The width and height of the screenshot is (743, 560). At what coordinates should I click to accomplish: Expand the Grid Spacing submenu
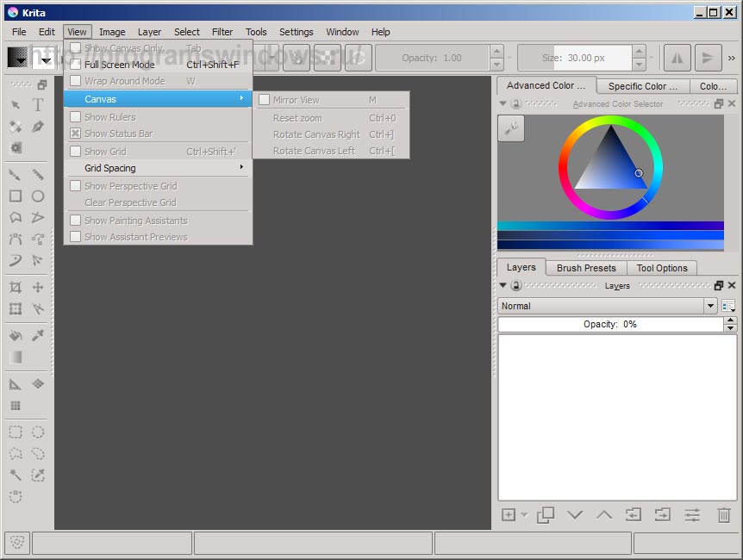(159, 168)
